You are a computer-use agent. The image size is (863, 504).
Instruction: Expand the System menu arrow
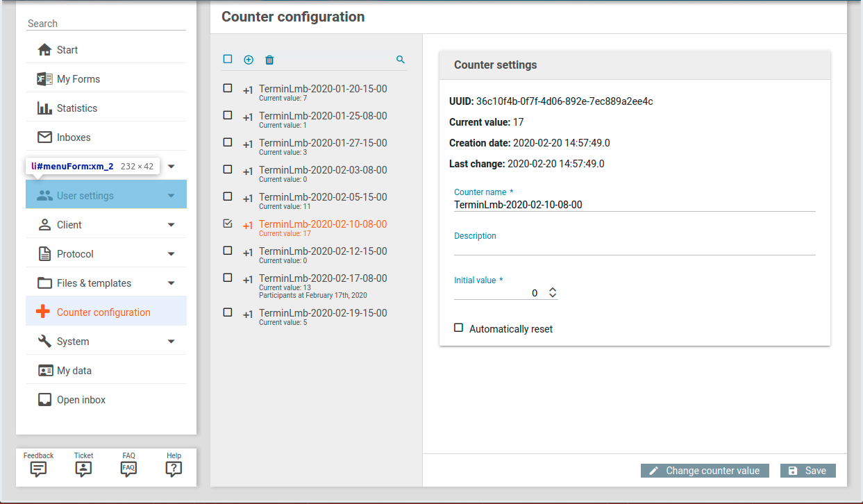171,342
